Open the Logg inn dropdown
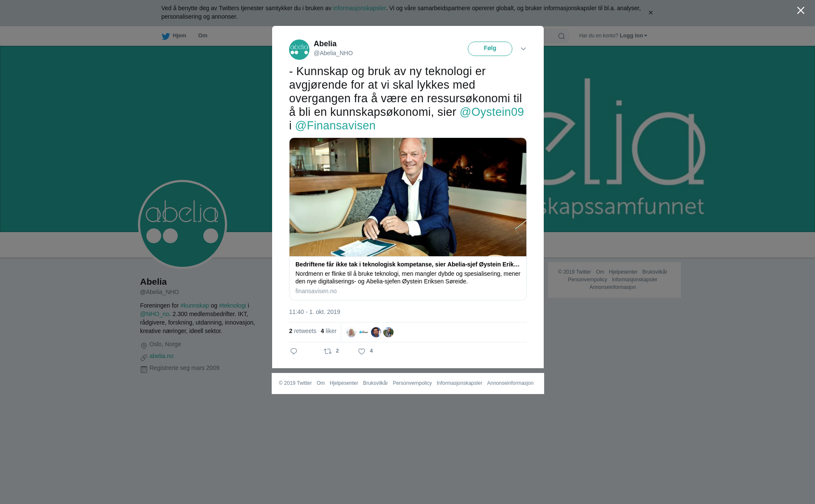Image resolution: width=815 pixels, height=504 pixels. (633, 36)
